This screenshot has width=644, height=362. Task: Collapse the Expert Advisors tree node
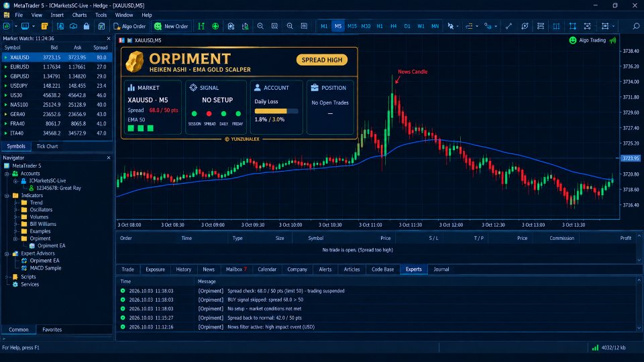(7, 253)
